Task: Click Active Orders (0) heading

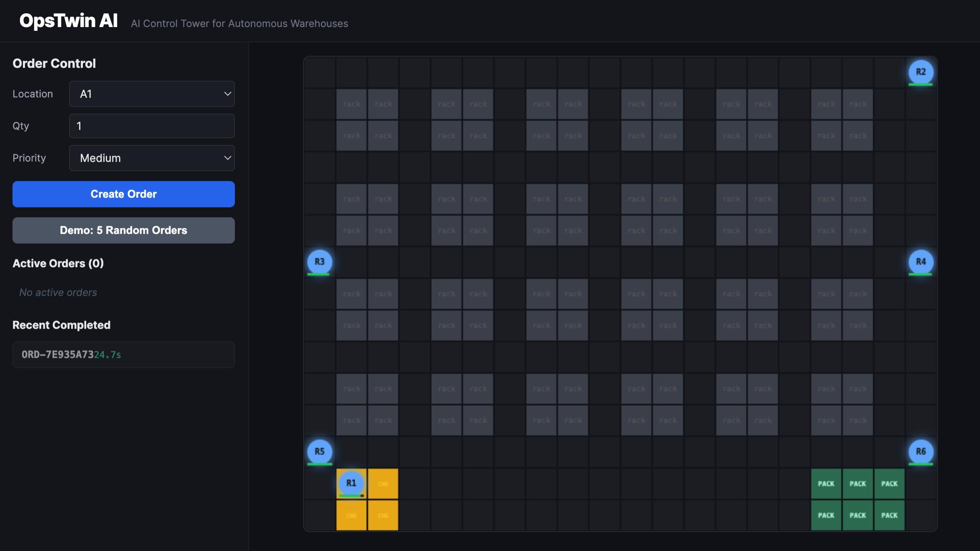Action: pyautogui.click(x=58, y=264)
